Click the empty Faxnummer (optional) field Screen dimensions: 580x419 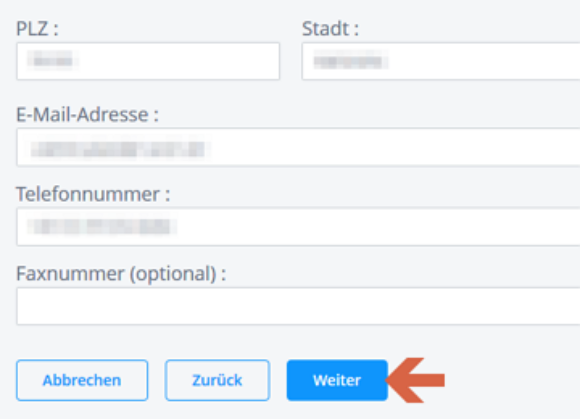click(x=298, y=306)
